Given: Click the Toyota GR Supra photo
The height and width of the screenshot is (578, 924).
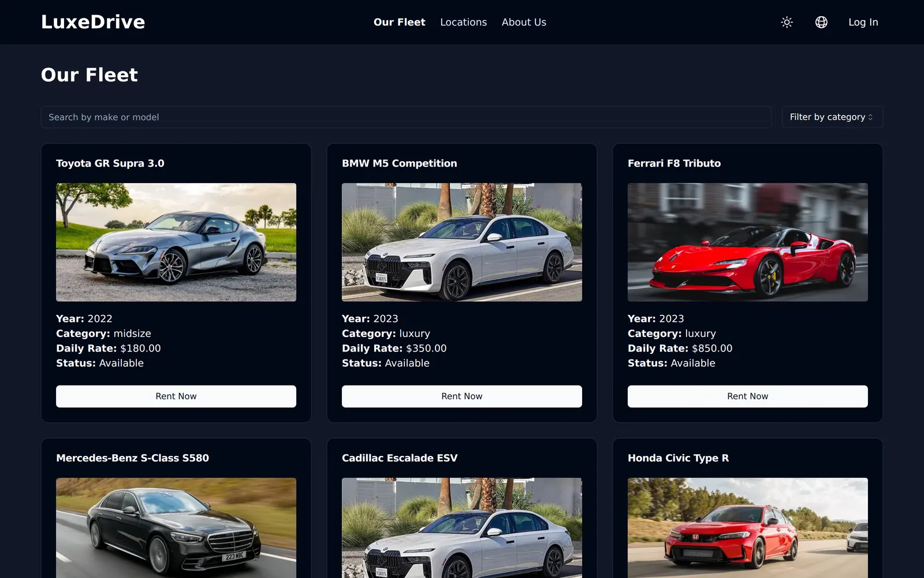Looking at the screenshot, I should (x=176, y=242).
